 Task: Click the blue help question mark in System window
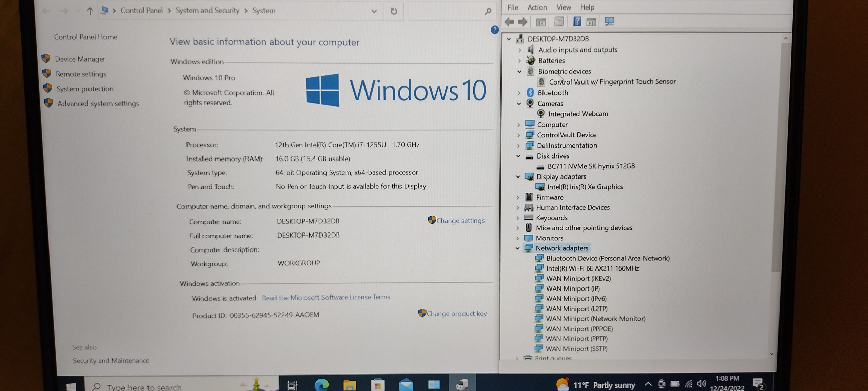(494, 30)
